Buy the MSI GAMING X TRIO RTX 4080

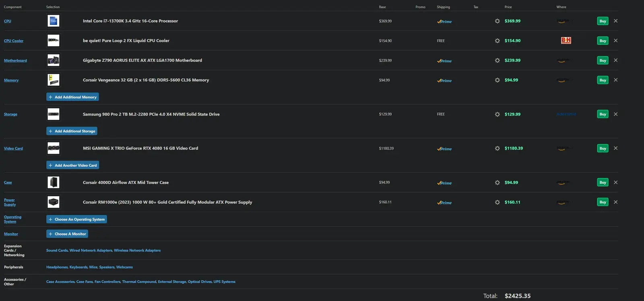603,148
